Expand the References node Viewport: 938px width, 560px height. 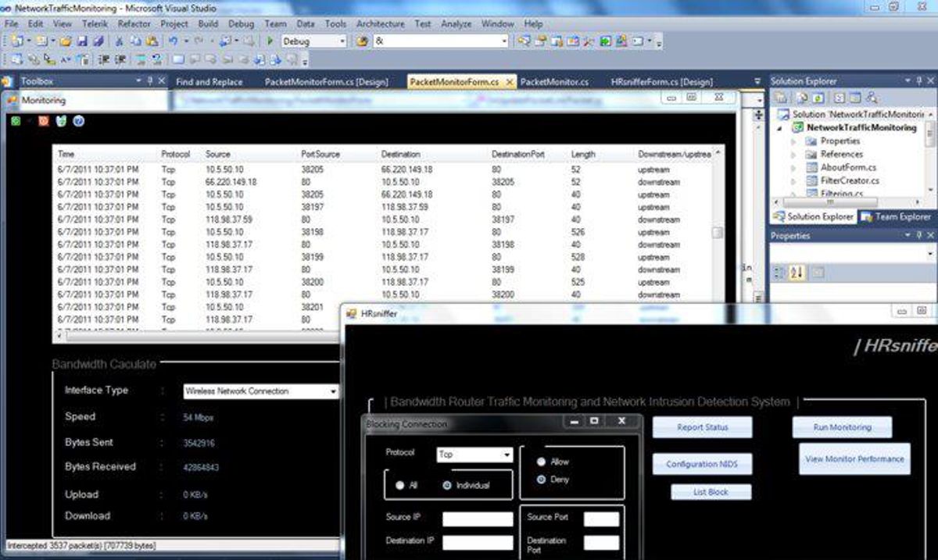794,155
